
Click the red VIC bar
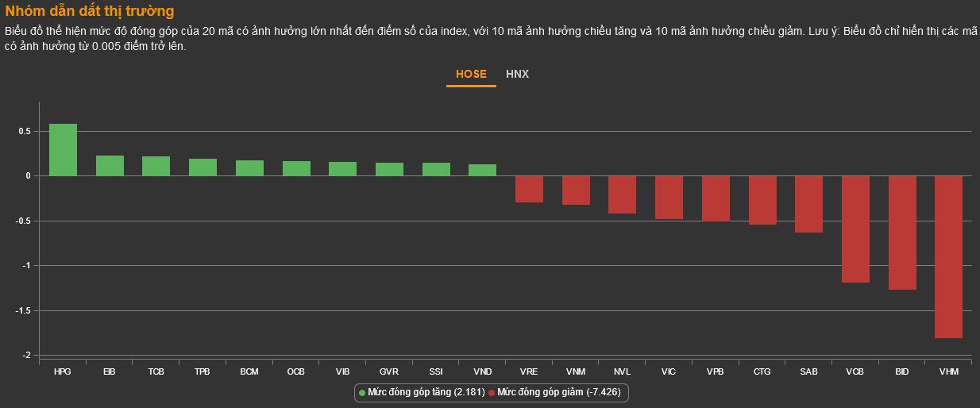coord(669,197)
